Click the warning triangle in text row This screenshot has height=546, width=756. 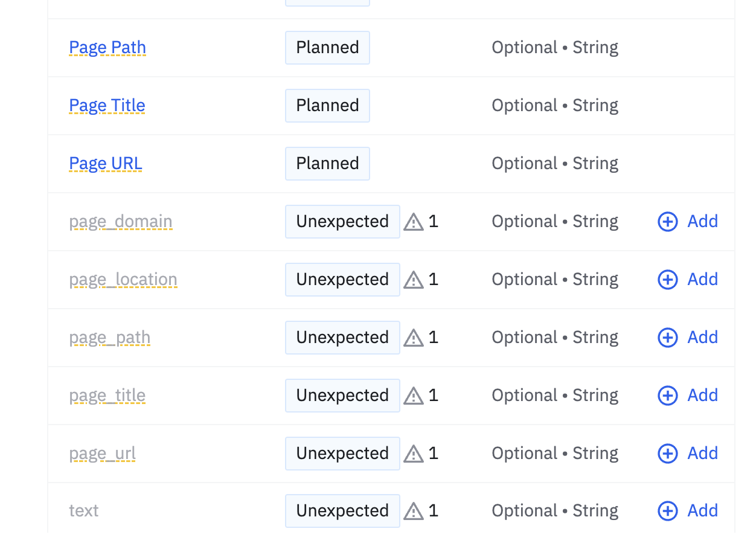coord(414,512)
